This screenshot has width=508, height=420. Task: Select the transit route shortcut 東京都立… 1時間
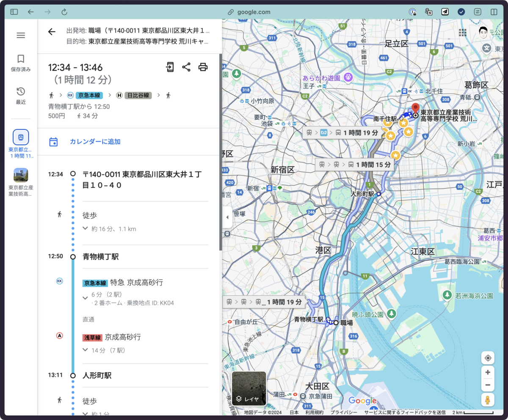pos(21,144)
